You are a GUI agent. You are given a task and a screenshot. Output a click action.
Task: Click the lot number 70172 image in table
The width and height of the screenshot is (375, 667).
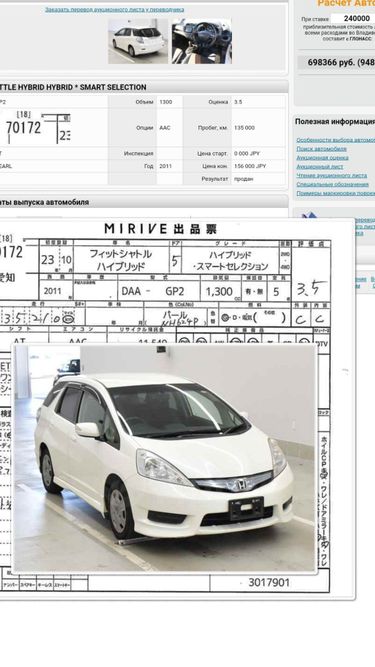coord(35,127)
